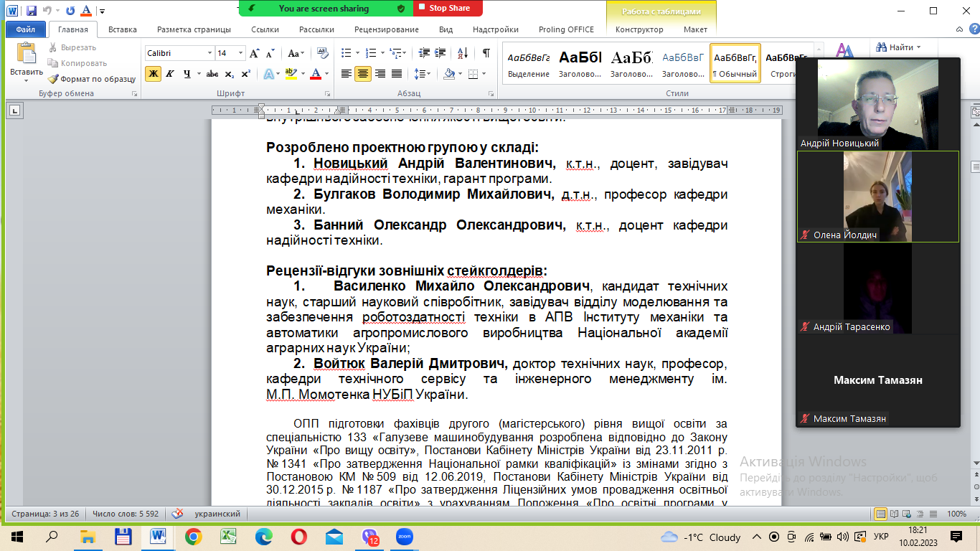Save the document from Quick Access toolbar
This screenshot has width=980, height=551.
[x=31, y=11]
